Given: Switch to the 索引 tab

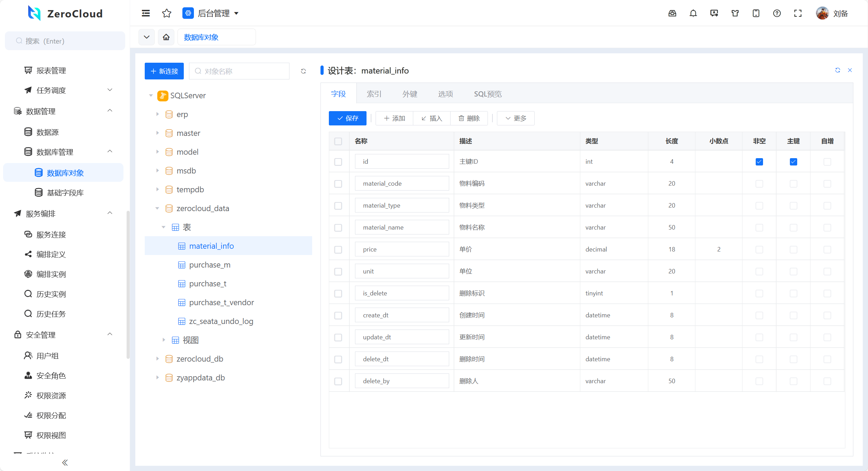Looking at the screenshot, I should tap(374, 94).
